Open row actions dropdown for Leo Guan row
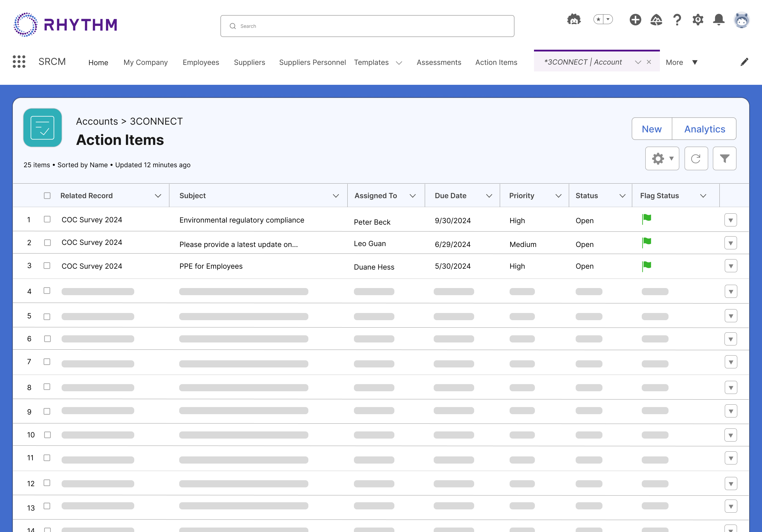The height and width of the screenshot is (532, 762). click(730, 243)
